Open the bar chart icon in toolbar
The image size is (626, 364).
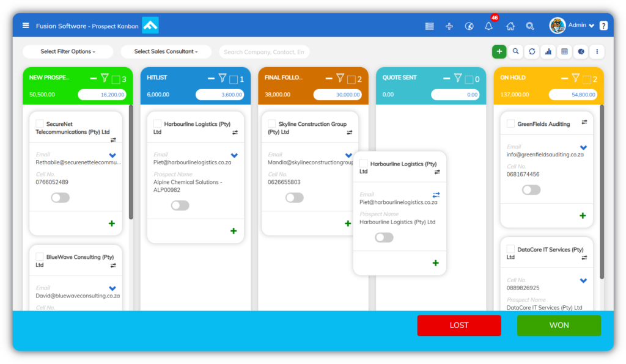(548, 51)
